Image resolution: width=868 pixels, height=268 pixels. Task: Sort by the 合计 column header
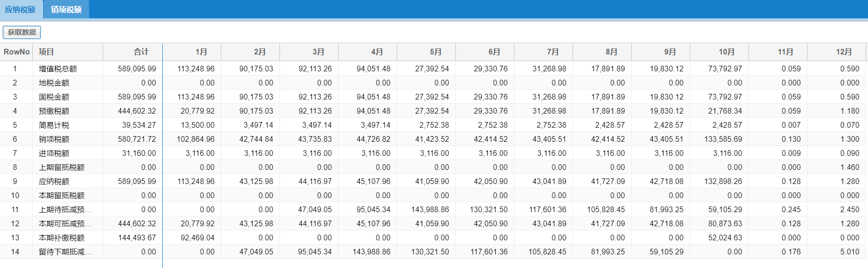click(x=141, y=52)
